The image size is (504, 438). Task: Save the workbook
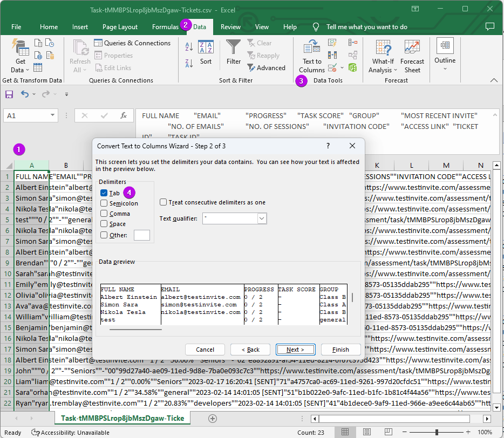[x=9, y=94]
